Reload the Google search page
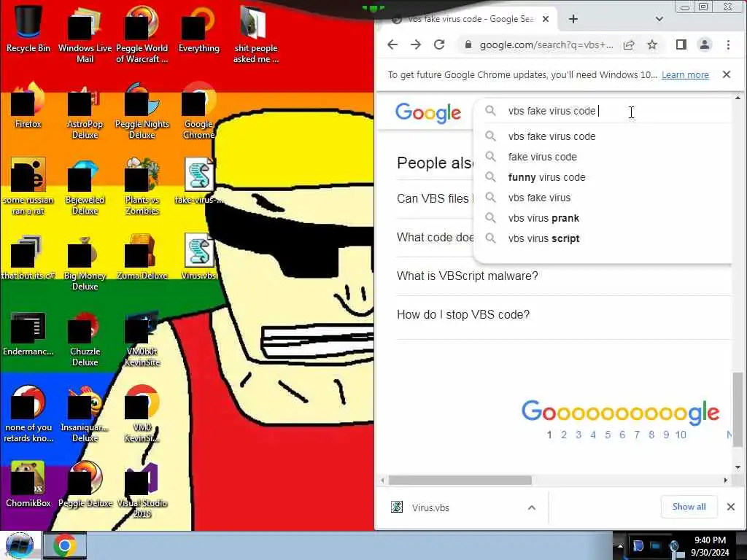This screenshot has height=560, width=747. (438, 44)
